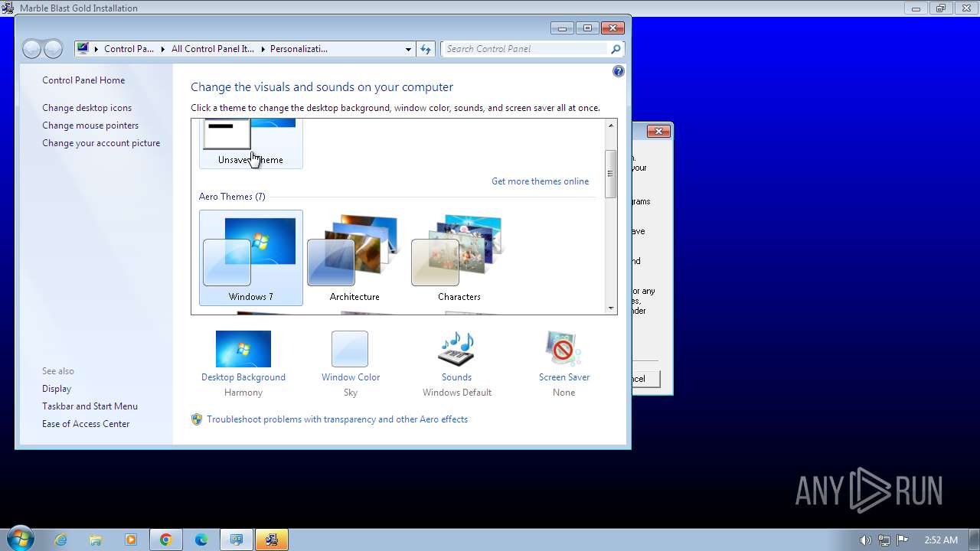The width and height of the screenshot is (980, 551).
Task: Click the network tray icon
Action: click(884, 540)
